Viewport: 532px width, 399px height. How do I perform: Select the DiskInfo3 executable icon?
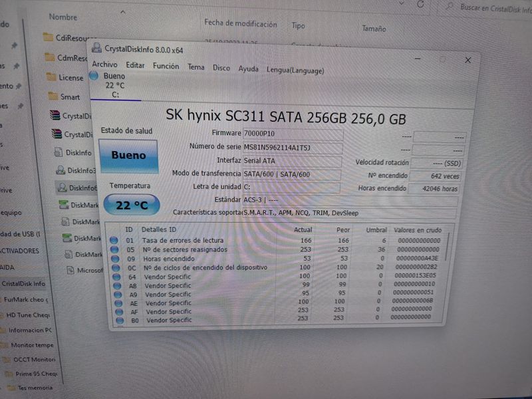pos(61,170)
